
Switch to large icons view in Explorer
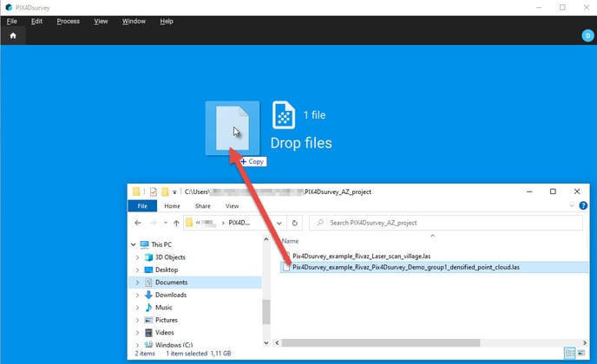coord(580,354)
